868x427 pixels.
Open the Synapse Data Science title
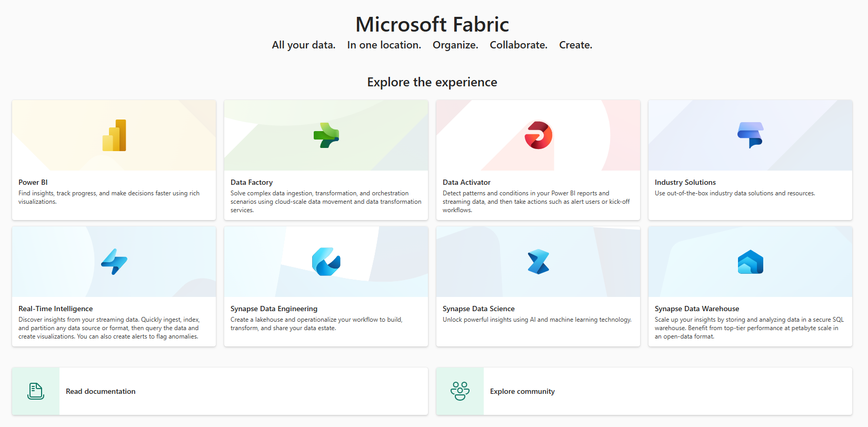[x=478, y=309]
